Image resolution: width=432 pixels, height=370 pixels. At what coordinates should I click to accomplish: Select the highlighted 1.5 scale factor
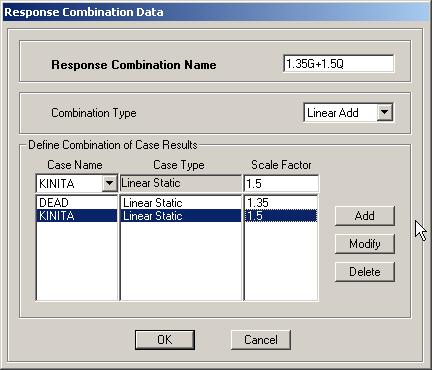click(281, 216)
